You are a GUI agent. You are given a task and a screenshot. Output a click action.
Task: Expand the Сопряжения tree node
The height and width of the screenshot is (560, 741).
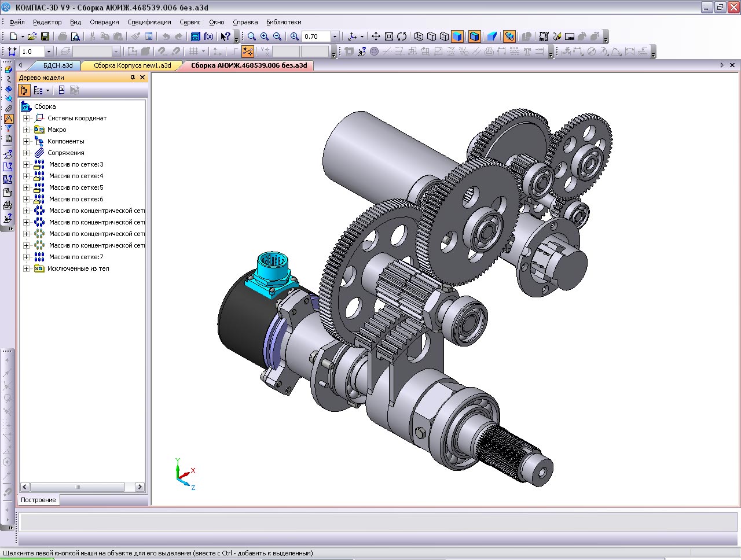coord(26,153)
